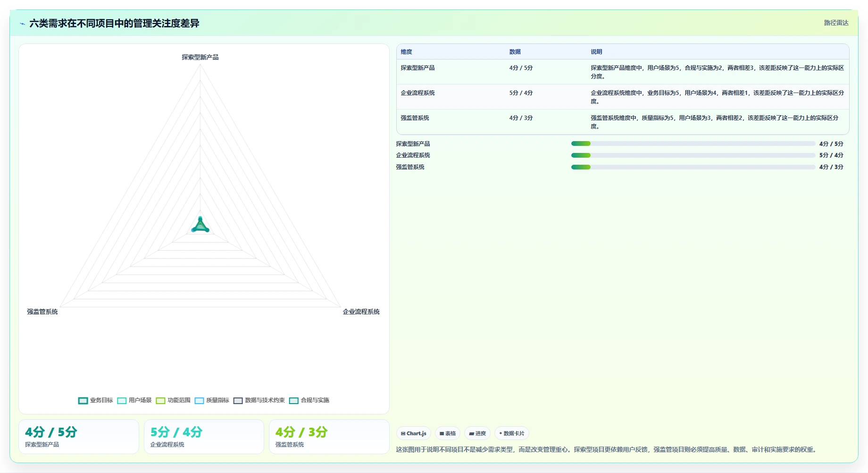This screenshot has width=868, height=473.
Task: Click the 企业流程系统 axis label on radar
Action: coord(361,312)
